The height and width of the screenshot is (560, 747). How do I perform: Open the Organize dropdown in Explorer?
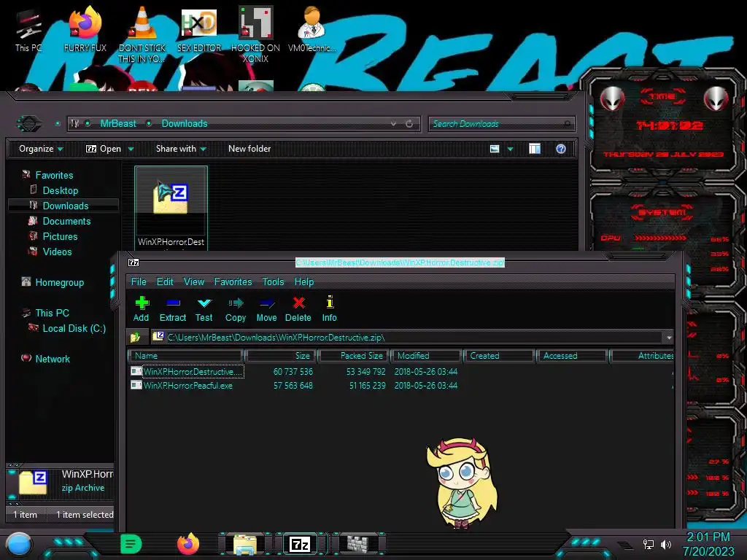41,149
